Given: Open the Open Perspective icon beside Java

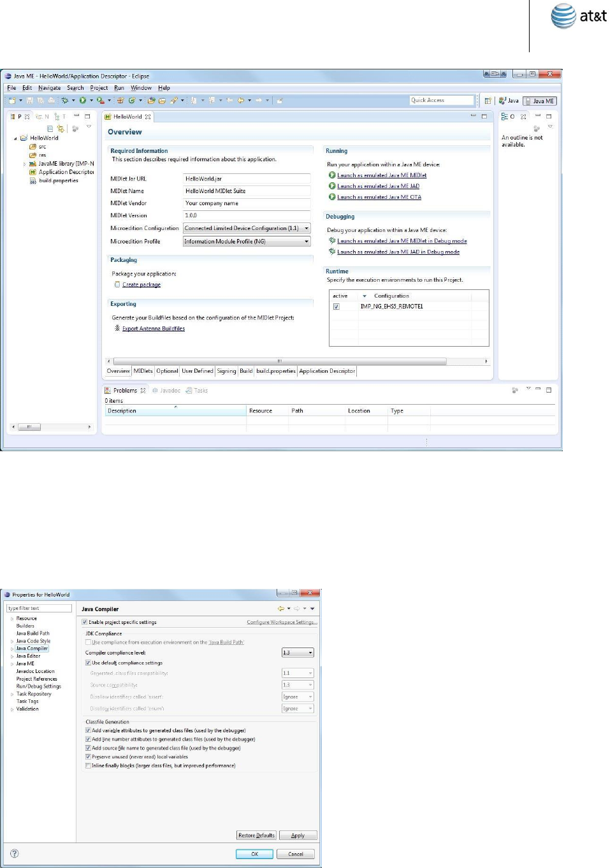Looking at the screenshot, I should [488, 101].
